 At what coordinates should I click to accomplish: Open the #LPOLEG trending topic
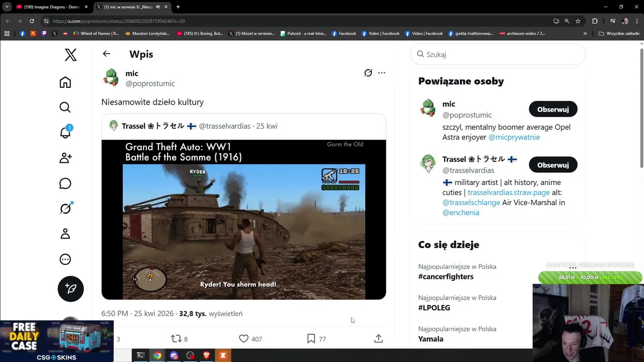coord(434,308)
